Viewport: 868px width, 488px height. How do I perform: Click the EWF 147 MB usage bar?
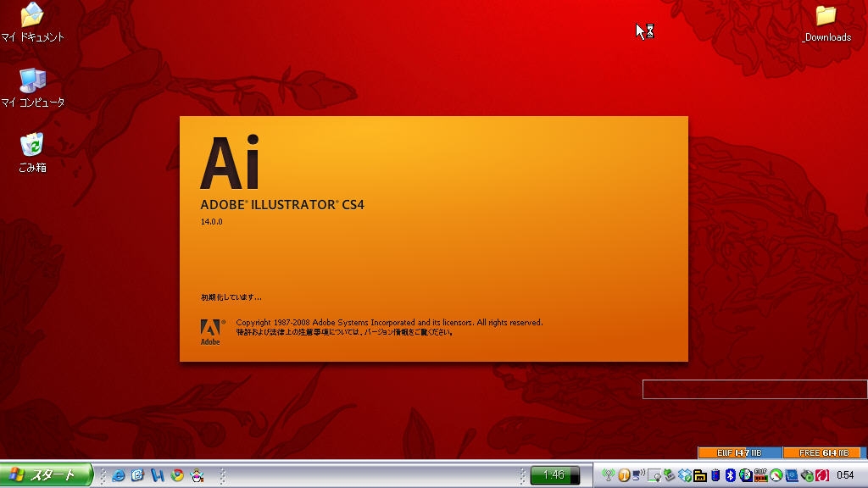[739, 452]
